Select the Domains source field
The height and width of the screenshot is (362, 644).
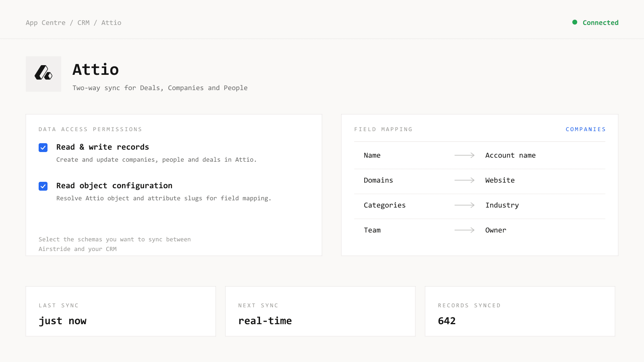pos(378,180)
